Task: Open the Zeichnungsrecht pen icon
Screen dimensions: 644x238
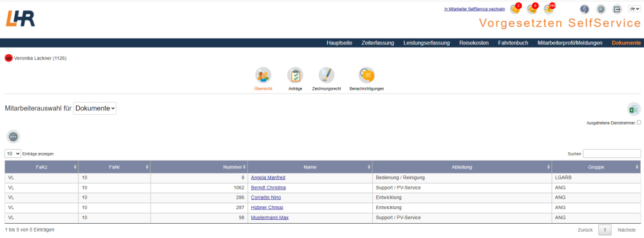Action: [327, 75]
